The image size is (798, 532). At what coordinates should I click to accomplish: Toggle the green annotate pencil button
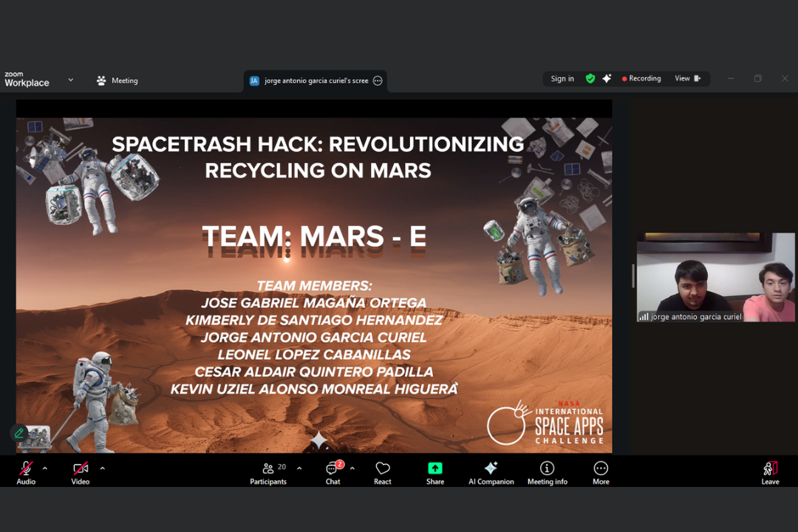coord(20,433)
